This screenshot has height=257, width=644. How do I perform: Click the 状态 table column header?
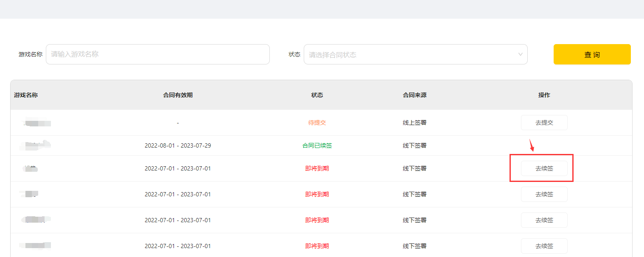point(317,95)
